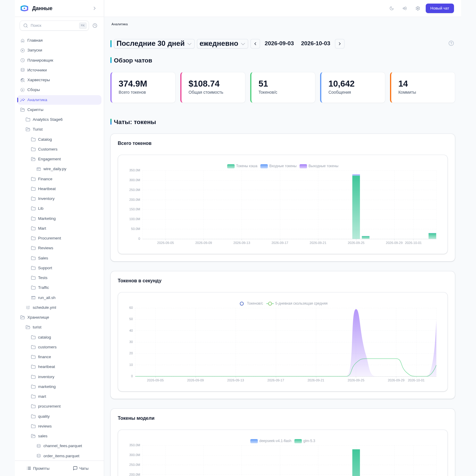Collapse the Хранилище section
This screenshot has width=476, height=476.
59,317
